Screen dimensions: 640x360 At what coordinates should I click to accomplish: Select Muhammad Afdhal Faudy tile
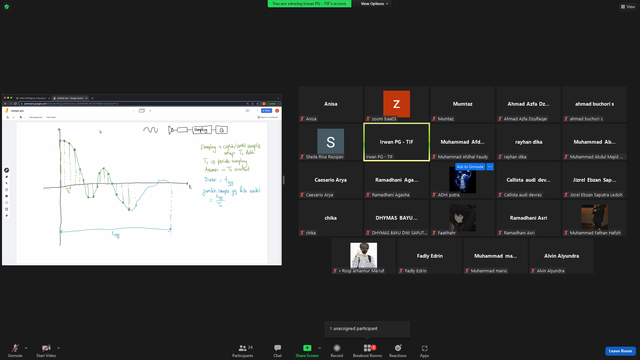462,142
